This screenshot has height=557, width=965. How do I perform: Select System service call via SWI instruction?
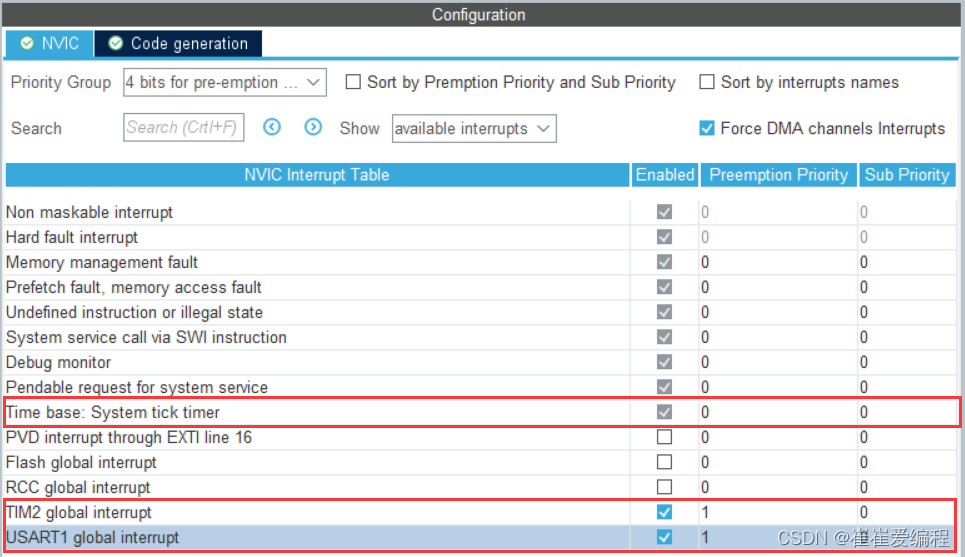(480, 337)
